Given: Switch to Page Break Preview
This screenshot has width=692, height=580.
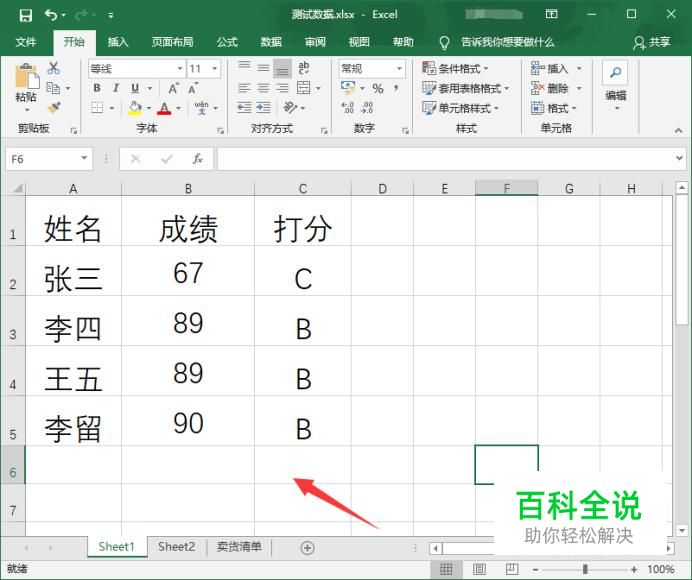Looking at the screenshot, I should pyautogui.click(x=511, y=569).
